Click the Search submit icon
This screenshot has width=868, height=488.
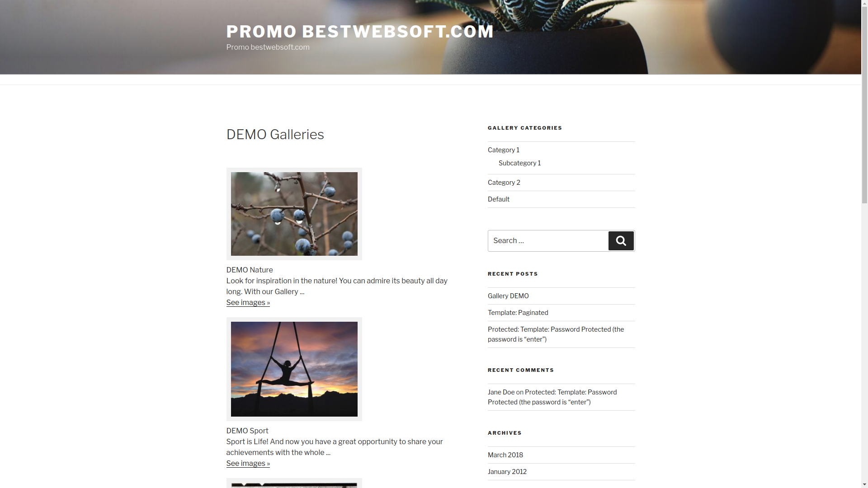pos(621,241)
